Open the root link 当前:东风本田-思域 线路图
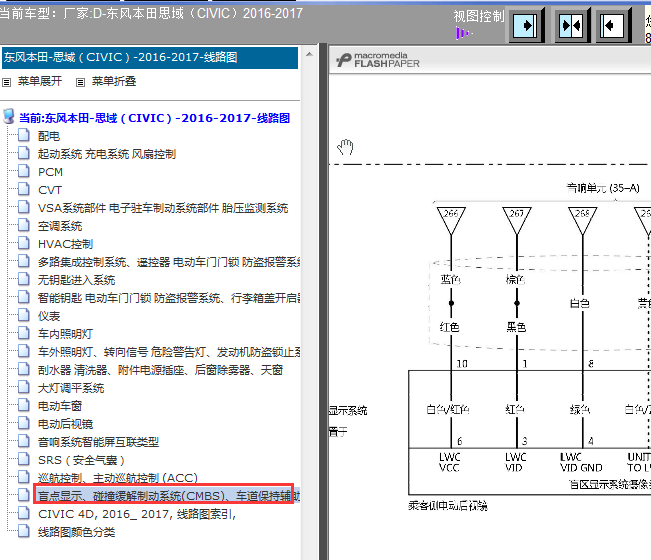 click(154, 118)
